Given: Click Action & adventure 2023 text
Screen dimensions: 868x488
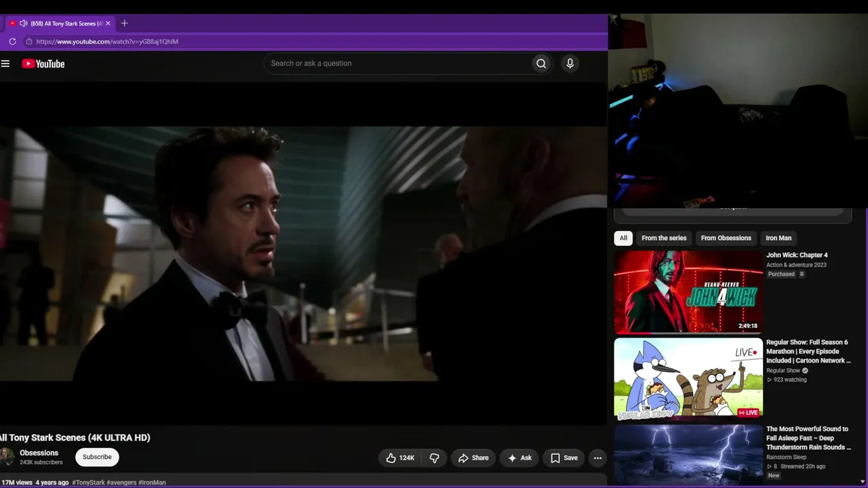Looking at the screenshot, I should (x=796, y=265).
